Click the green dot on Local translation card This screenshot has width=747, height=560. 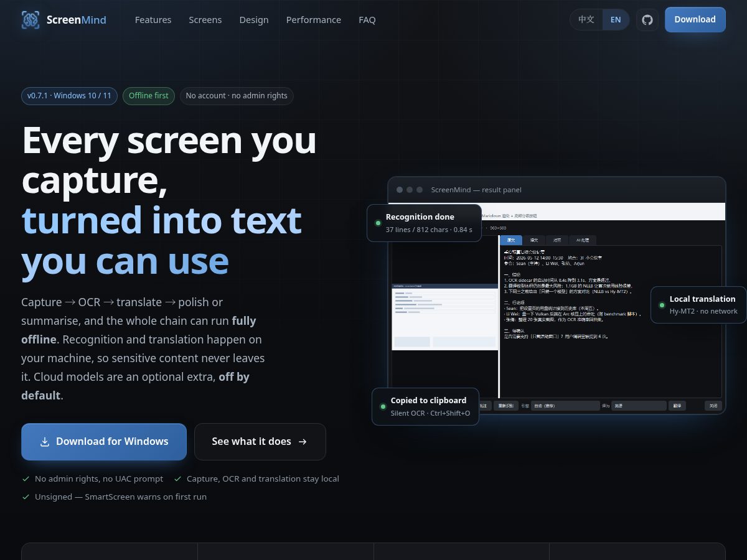pos(662,305)
